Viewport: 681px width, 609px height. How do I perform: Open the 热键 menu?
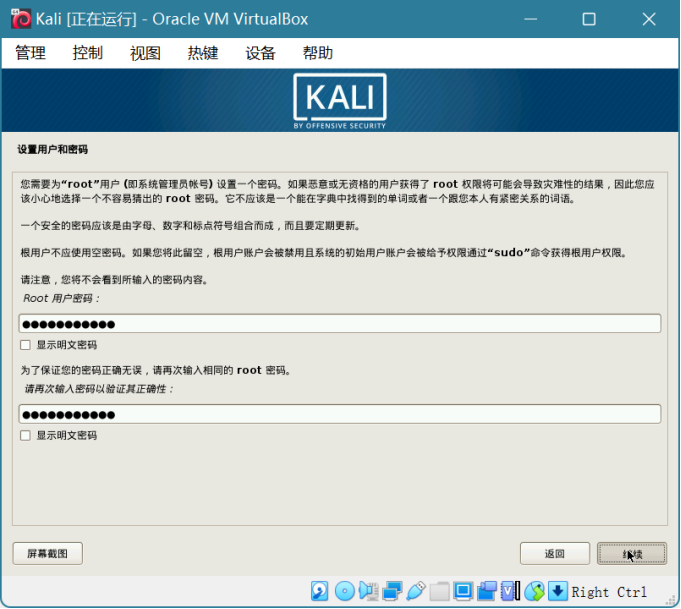point(203,53)
